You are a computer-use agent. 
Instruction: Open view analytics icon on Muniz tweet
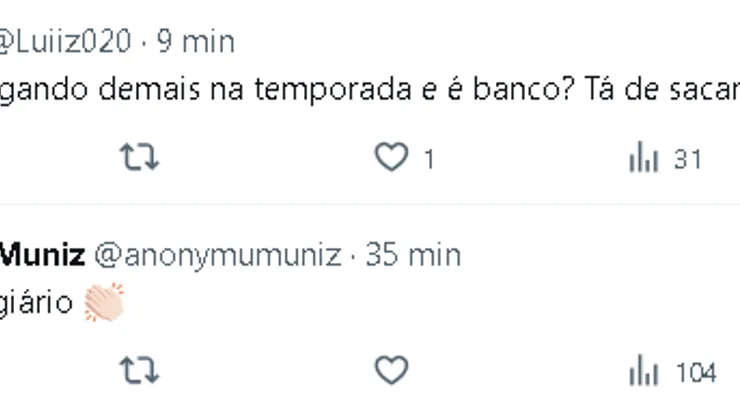tap(642, 372)
